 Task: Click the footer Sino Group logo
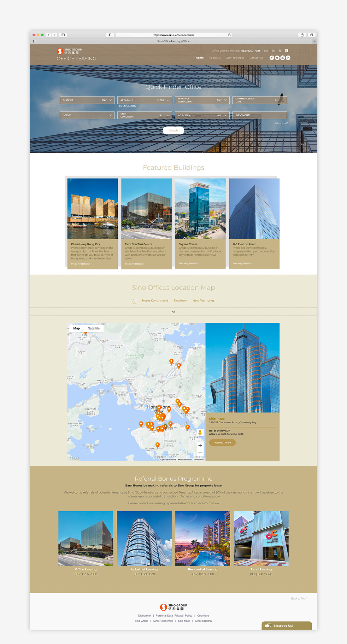pyautogui.click(x=173, y=607)
